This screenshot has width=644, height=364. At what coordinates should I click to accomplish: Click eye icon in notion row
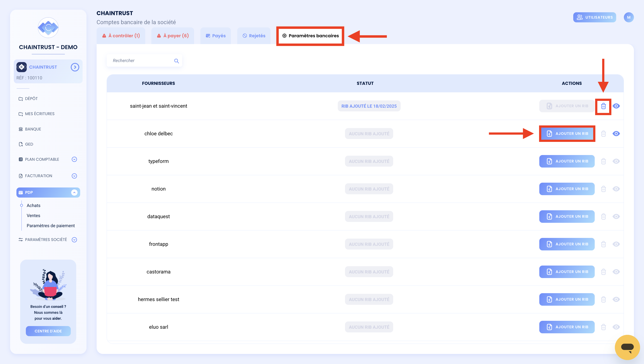point(616,189)
